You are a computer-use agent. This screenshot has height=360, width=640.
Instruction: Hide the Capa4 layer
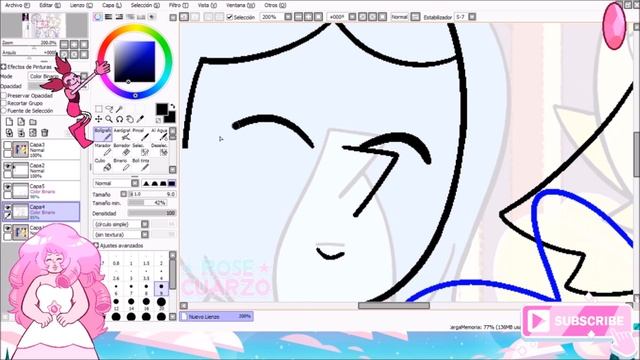tap(7, 207)
